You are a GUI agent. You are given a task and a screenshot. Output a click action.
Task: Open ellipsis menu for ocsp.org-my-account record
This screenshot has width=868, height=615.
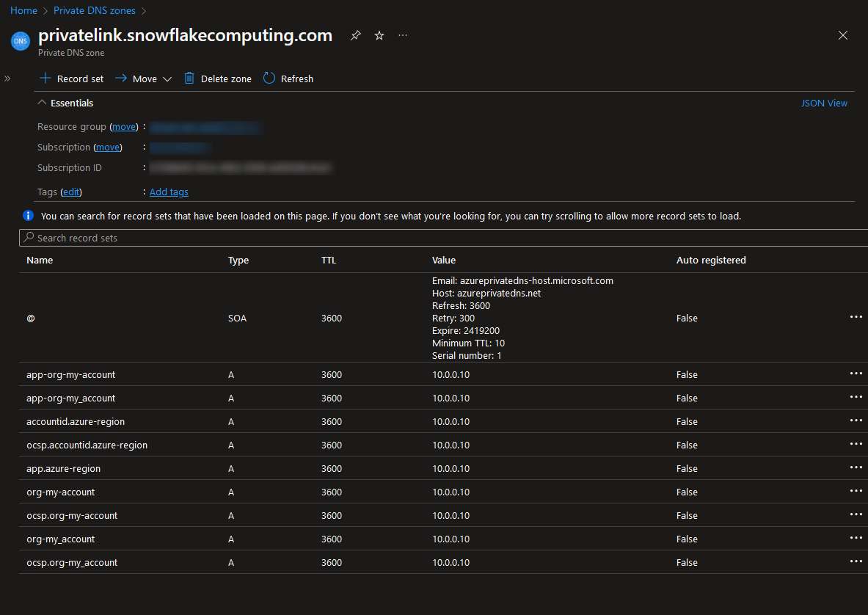pos(856,514)
